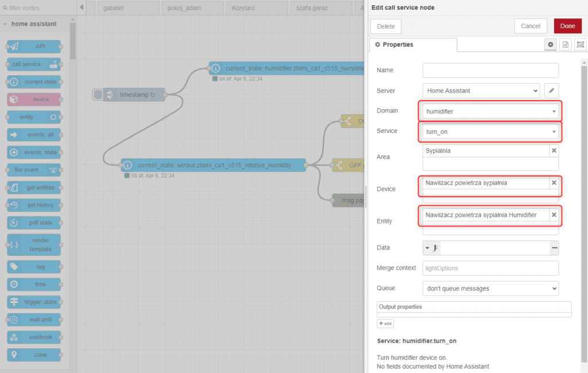Viewport: 588px width, 373px height.
Task: Open the Queue dropdown
Action: 490,288
